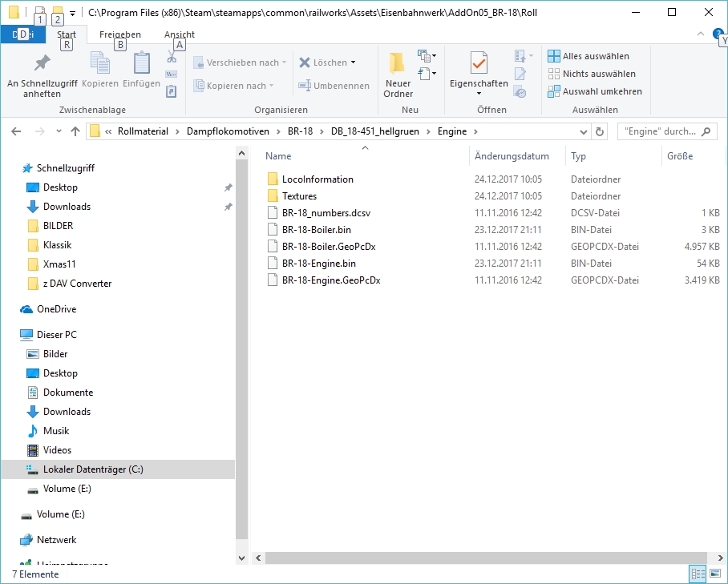The height and width of the screenshot is (584, 728).
Task: Click Dampflokomotiven in breadcrumb path
Action: click(x=228, y=131)
